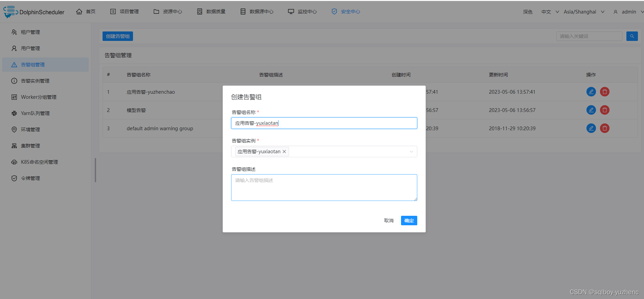644x299 pixels.
Task: Click the sidebar collapse handle
Action: [95, 170]
